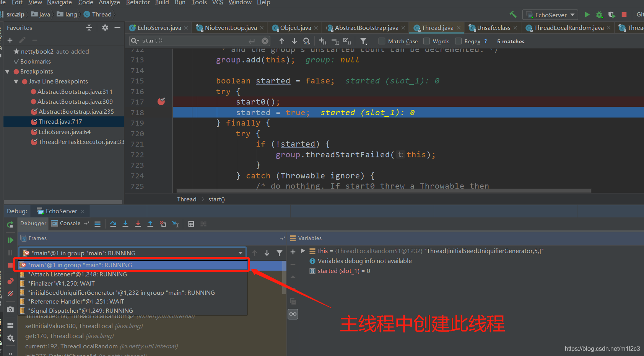Viewport: 644px width, 356px height.
Task: Step into the method
Action: pos(125,224)
